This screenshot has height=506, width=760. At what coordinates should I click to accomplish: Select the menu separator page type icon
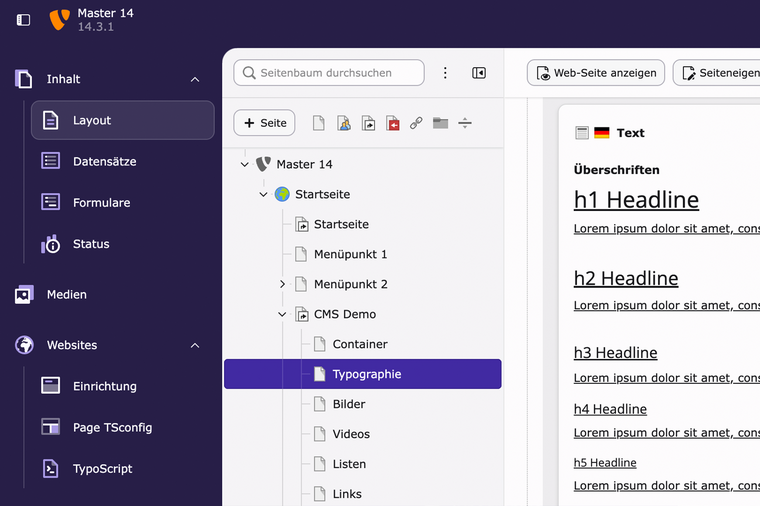[x=465, y=123]
